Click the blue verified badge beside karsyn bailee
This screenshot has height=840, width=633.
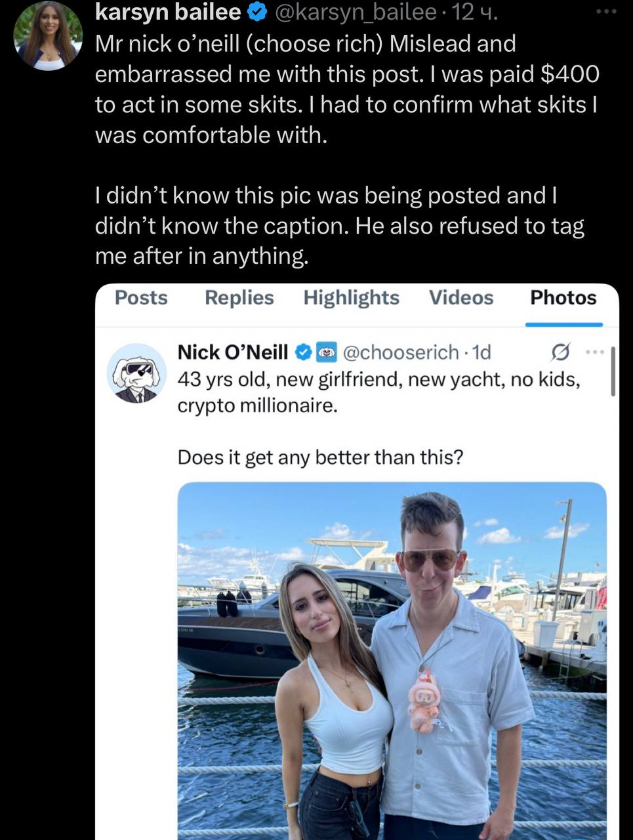pos(255,12)
